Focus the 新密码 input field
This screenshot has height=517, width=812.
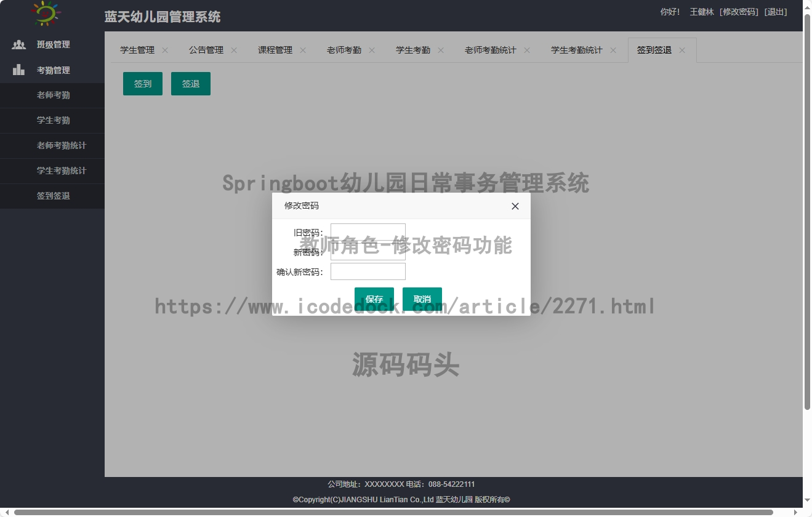pos(368,252)
